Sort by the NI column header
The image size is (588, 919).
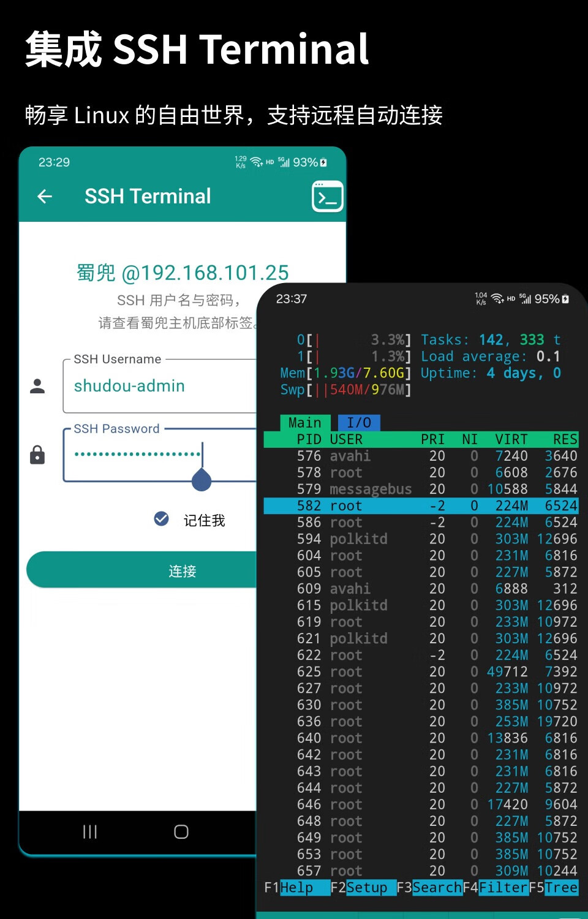[470, 439]
